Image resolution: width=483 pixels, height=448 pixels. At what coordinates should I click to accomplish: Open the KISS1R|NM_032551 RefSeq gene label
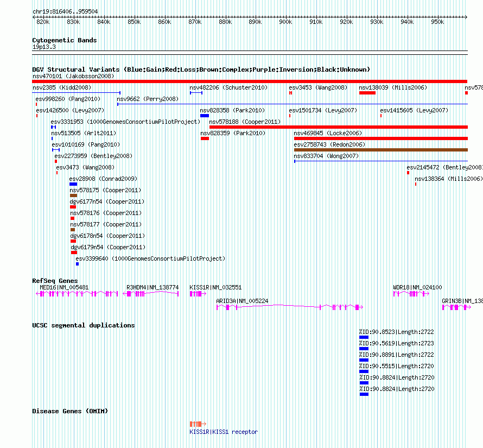coord(215,287)
